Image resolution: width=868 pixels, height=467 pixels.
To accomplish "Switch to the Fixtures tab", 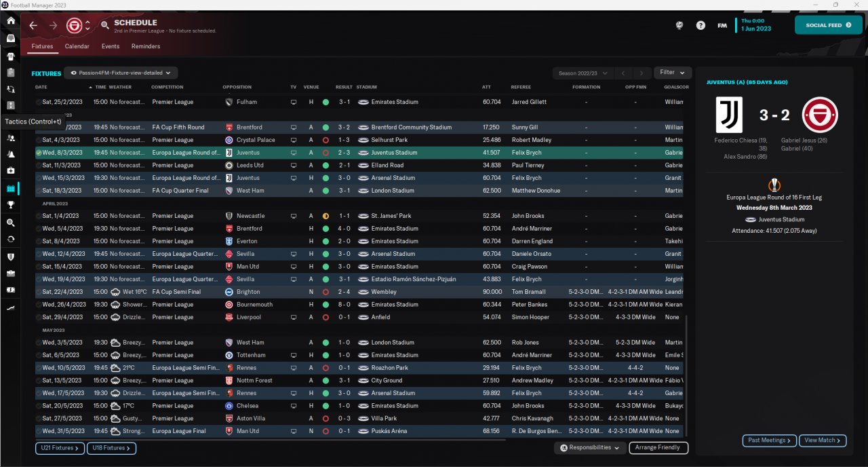I will [x=42, y=46].
